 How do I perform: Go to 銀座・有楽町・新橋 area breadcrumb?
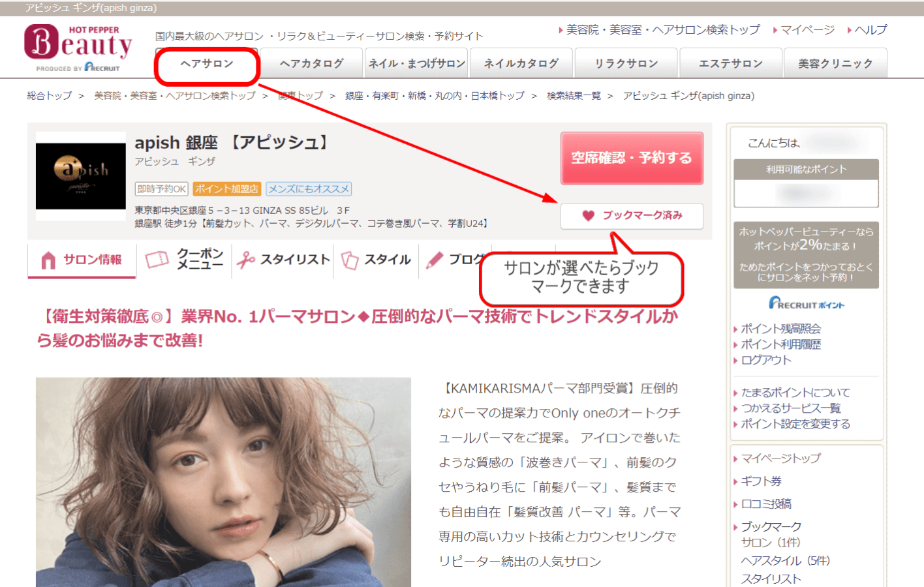435,96
